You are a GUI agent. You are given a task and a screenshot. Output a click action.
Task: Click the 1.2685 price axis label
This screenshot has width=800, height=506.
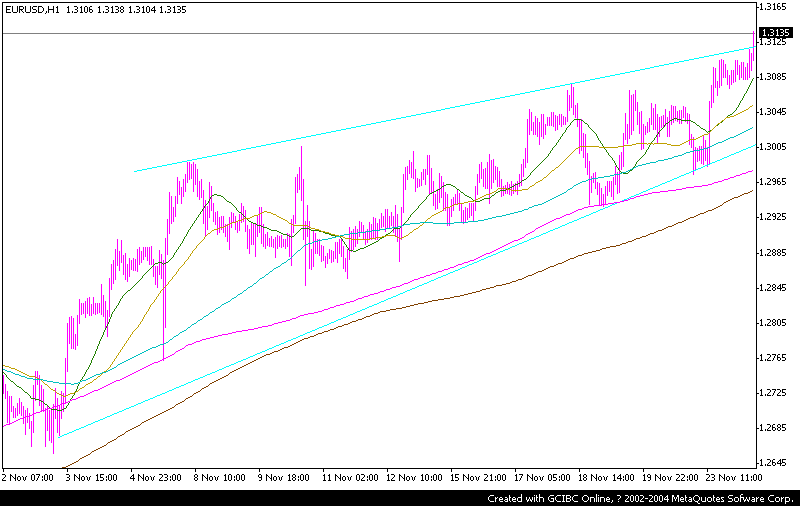[774, 428]
